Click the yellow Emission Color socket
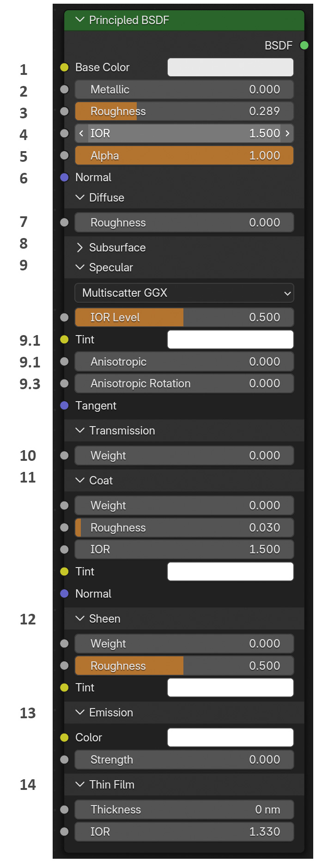This screenshot has height=868, width=328. 65,738
